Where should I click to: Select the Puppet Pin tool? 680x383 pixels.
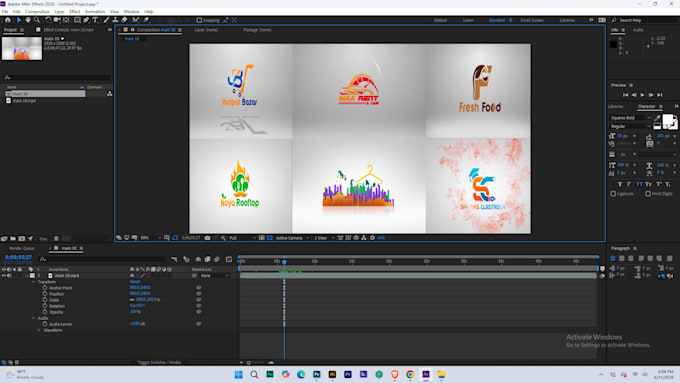tap(146, 20)
